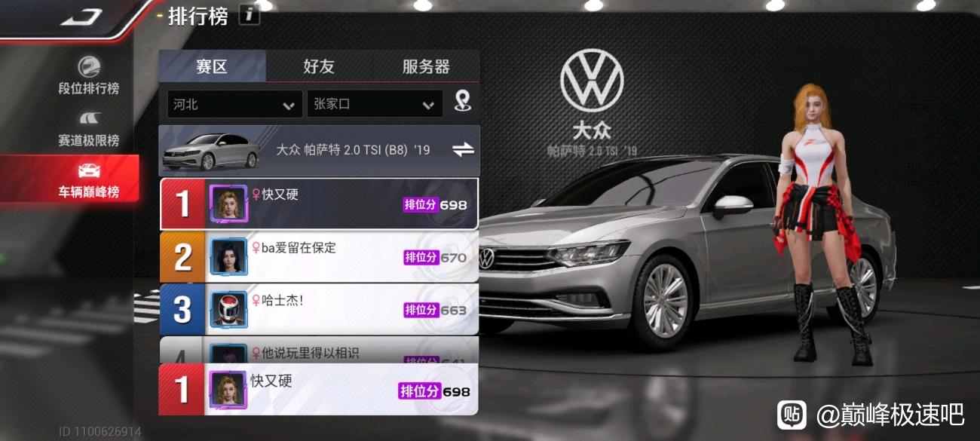Switch to 好友 tab

click(319, 66)
